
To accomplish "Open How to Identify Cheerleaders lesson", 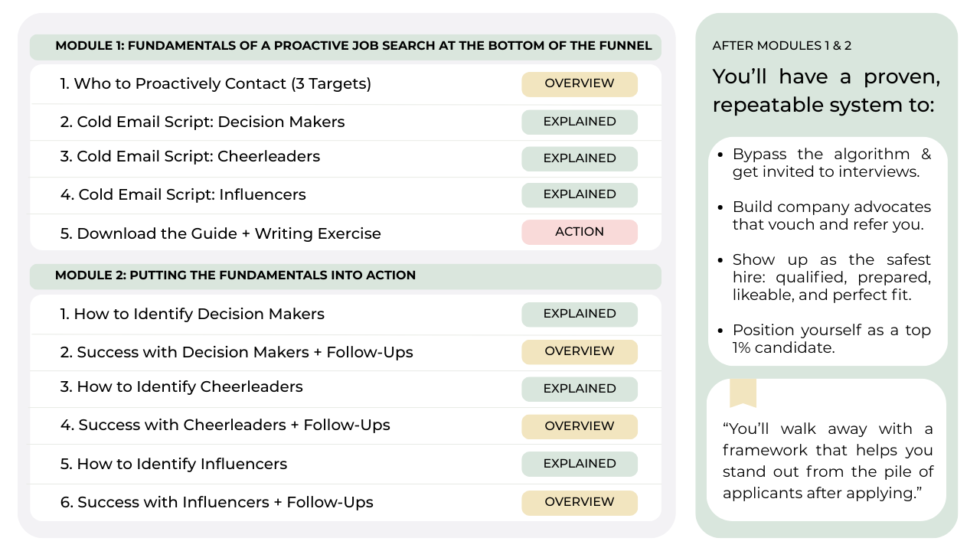I will point(181,387).
